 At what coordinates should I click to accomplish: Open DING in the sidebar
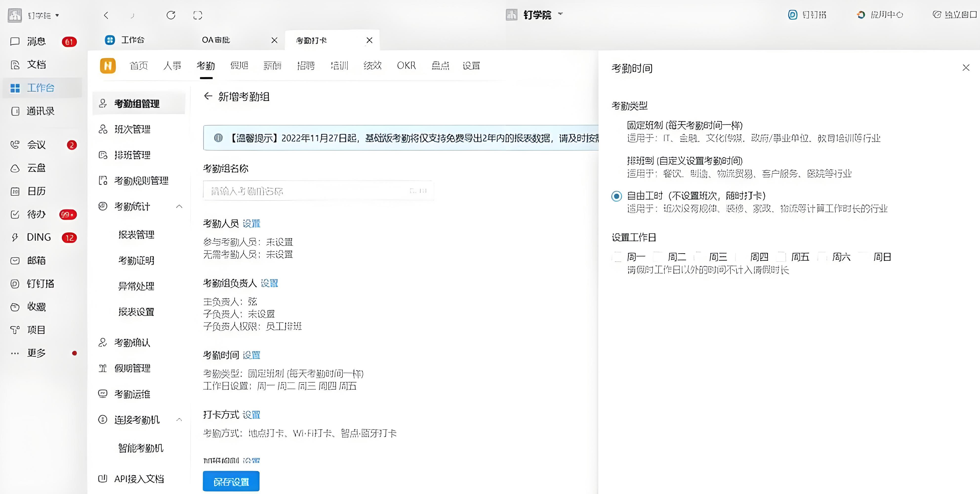(39, 237)
